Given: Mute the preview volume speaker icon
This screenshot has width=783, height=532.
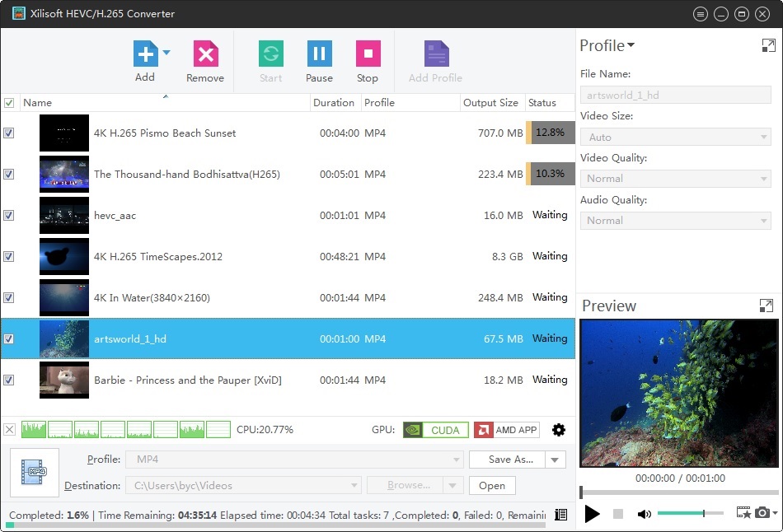Looking at the screenshot, I should point(644,514).
